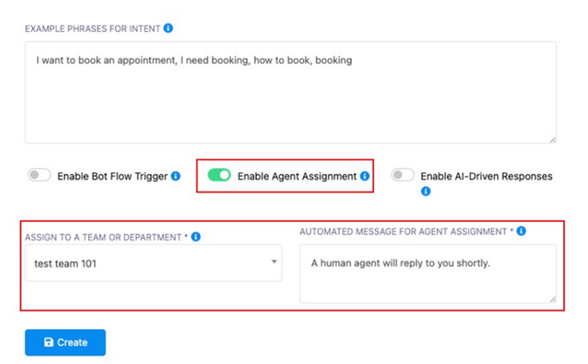The image size is (588, 364).
Task: Grab resize handle of example phrases box
Action: point(553,140)
